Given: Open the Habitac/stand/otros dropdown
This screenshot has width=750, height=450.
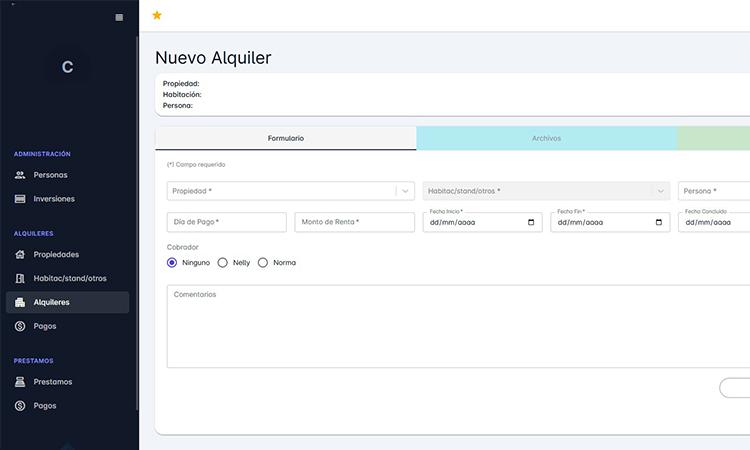Looking at the screenshot, I should (x=660, y=191).
